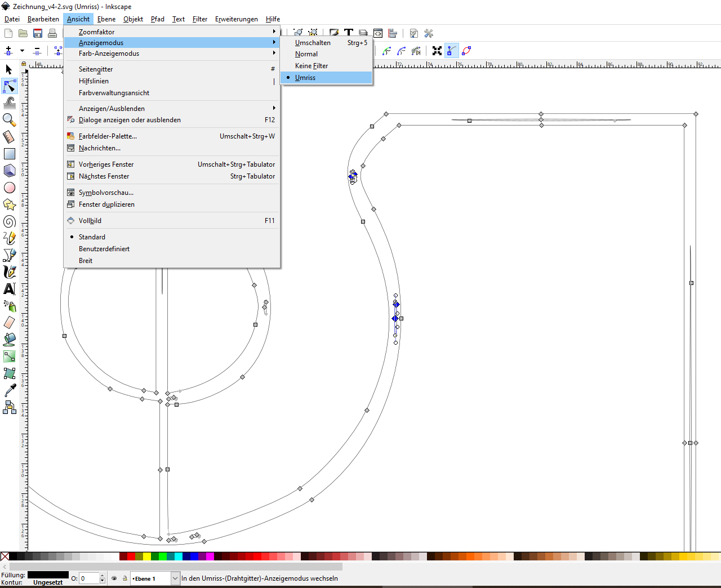This screenshot has width=721, height=588.
Task: Select the Normal display mode
Action: point(306,54)
